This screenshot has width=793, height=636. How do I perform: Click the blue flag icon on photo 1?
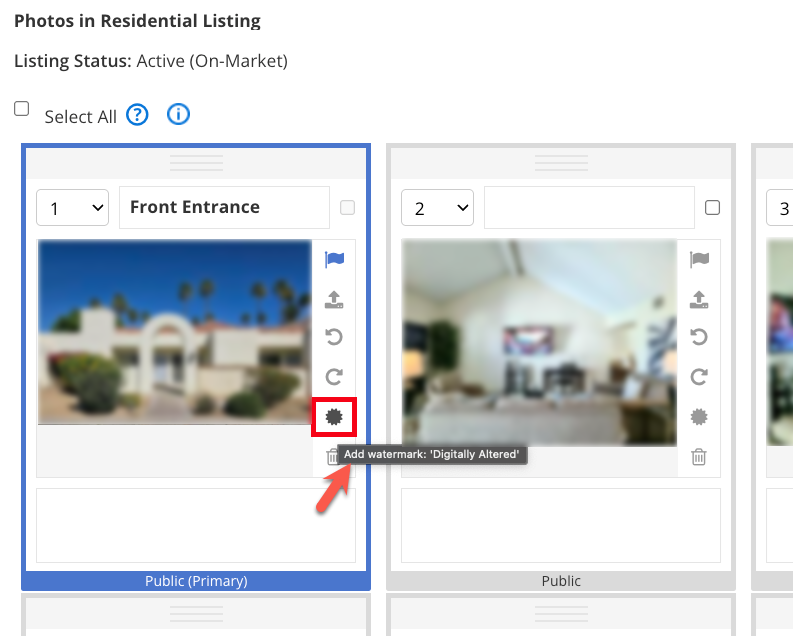coord(334,260)
